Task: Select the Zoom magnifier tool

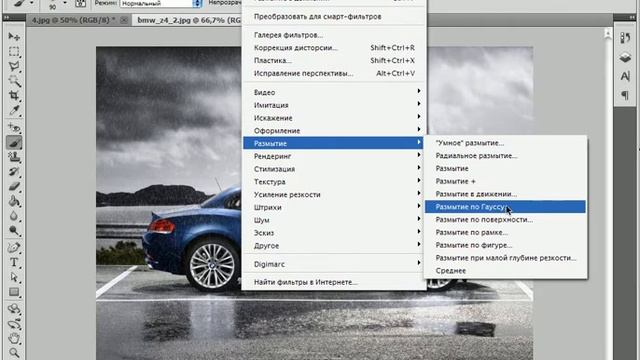Action: click(14, 353)
